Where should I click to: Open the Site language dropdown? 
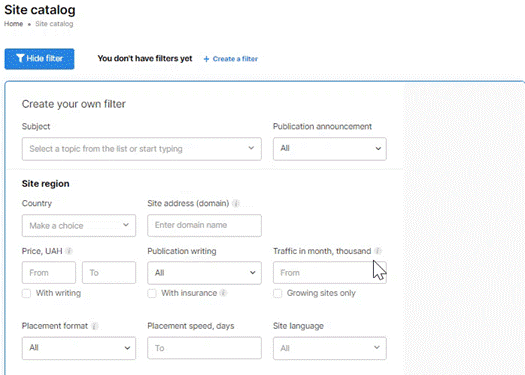point(329,348)
